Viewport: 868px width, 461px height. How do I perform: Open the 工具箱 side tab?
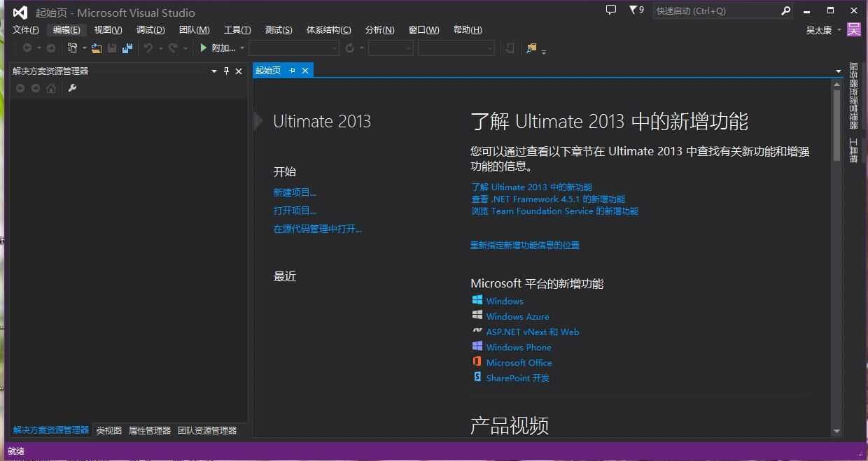(853, 150)
